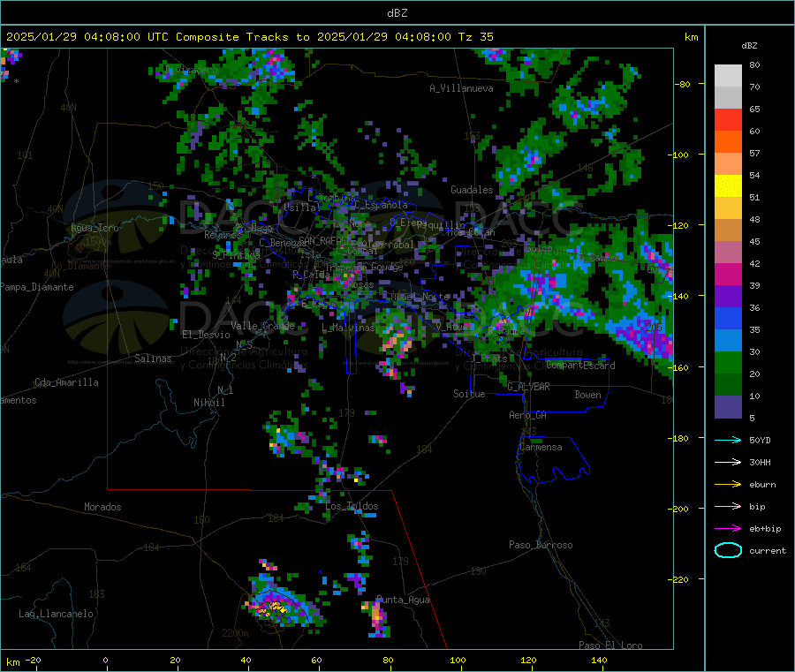Click the cyan 50YD arrow legend icon
Screen dimensions: 795x672
tap(728, 440)
